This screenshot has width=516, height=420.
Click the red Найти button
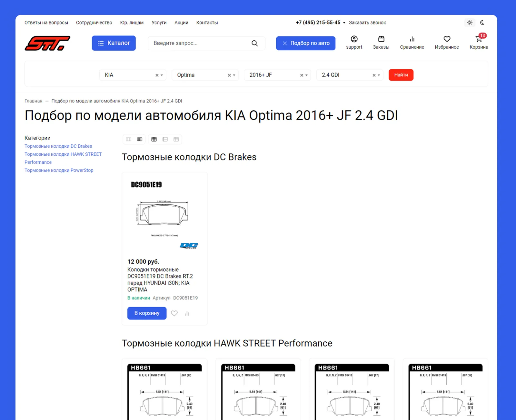401,75
